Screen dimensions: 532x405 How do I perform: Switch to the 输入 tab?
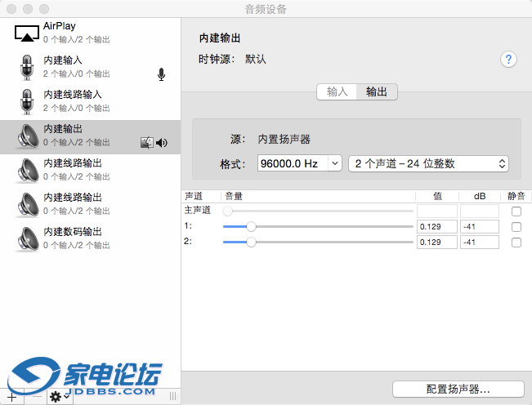tap(337, 91)
